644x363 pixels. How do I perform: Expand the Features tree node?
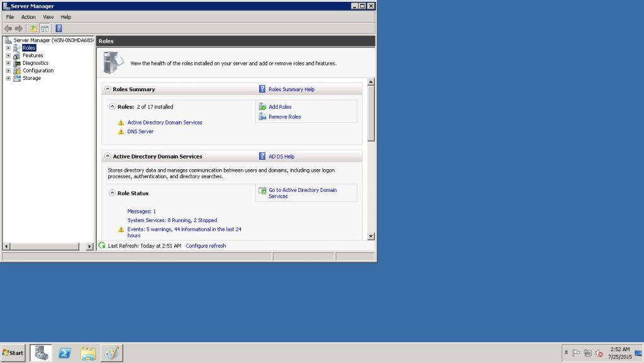tap(8, 55)
